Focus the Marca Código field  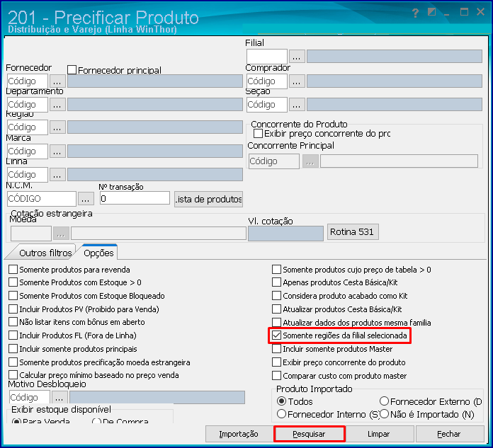coord(28,151)
